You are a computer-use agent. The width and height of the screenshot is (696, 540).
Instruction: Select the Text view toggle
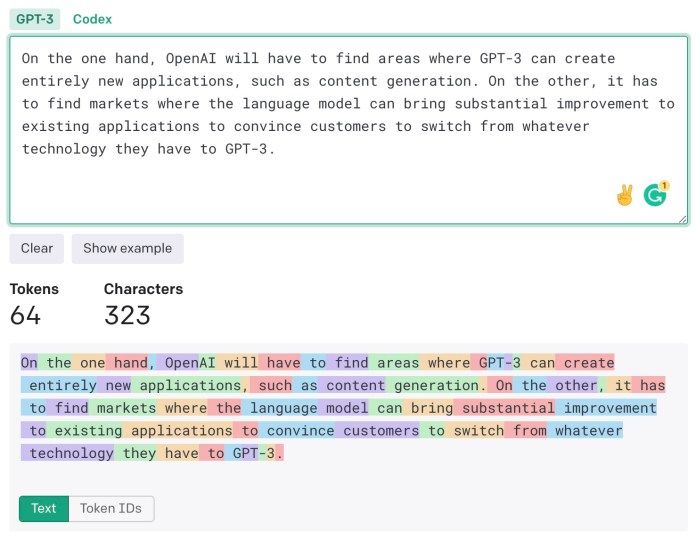(43, 508)
